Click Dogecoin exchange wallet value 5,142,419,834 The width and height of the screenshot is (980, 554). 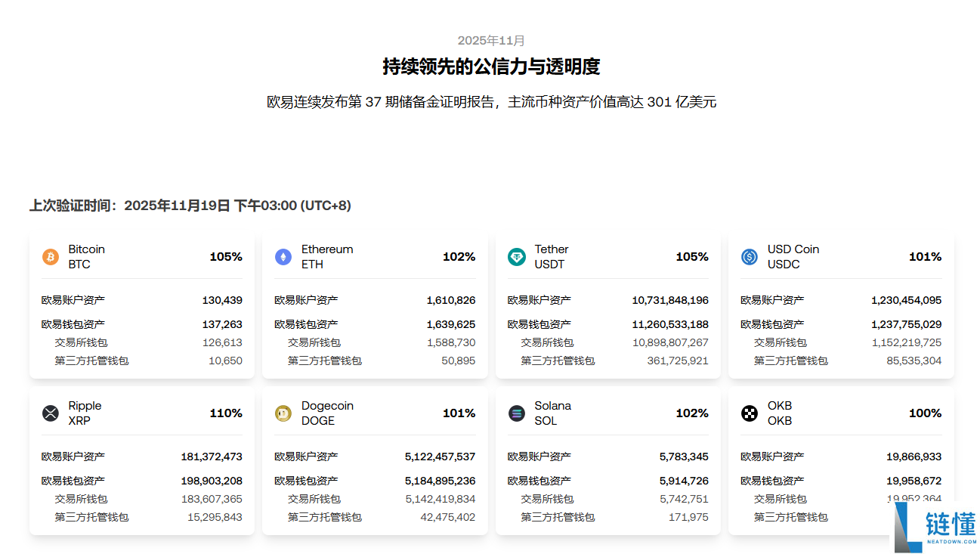[x=441, y=499]
